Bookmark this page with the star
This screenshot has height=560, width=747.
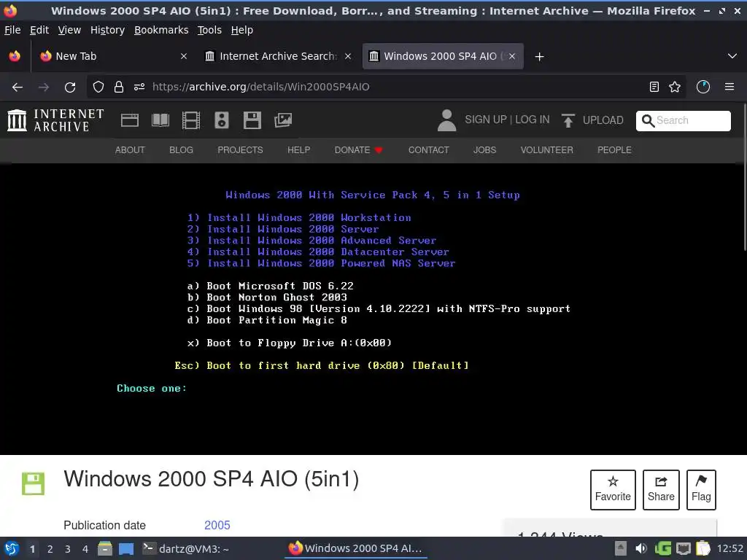[675, 87]
